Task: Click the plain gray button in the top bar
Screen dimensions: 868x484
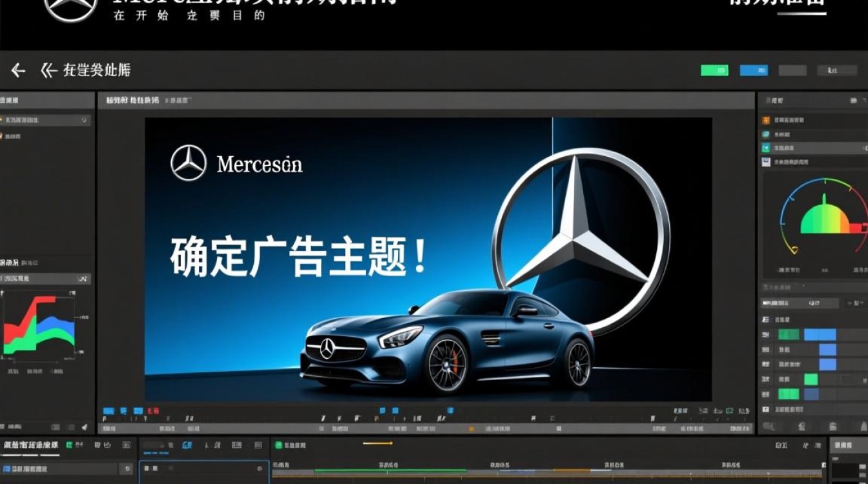Action: 792,70
